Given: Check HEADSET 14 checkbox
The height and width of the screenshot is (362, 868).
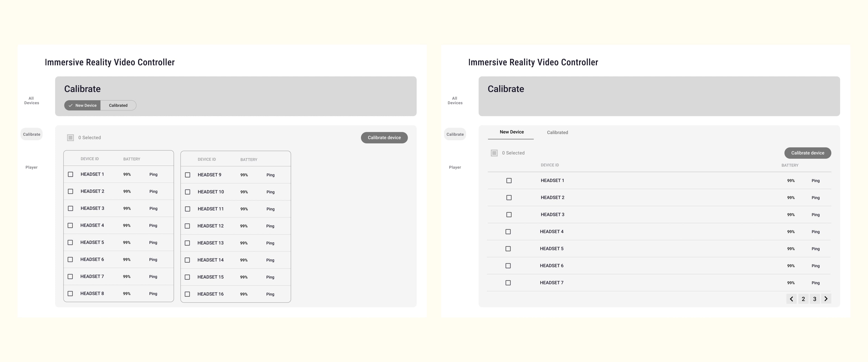Looking at the screenshot, I should coord(187,260).
